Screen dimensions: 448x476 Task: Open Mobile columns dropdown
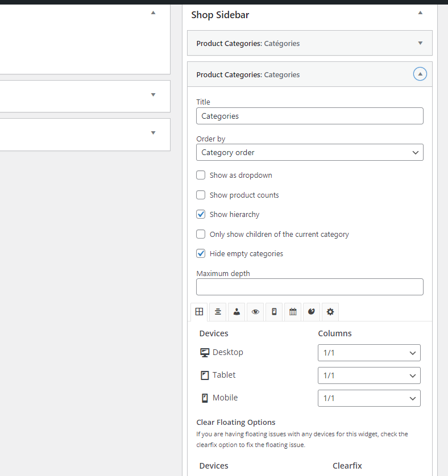point(369,398)
